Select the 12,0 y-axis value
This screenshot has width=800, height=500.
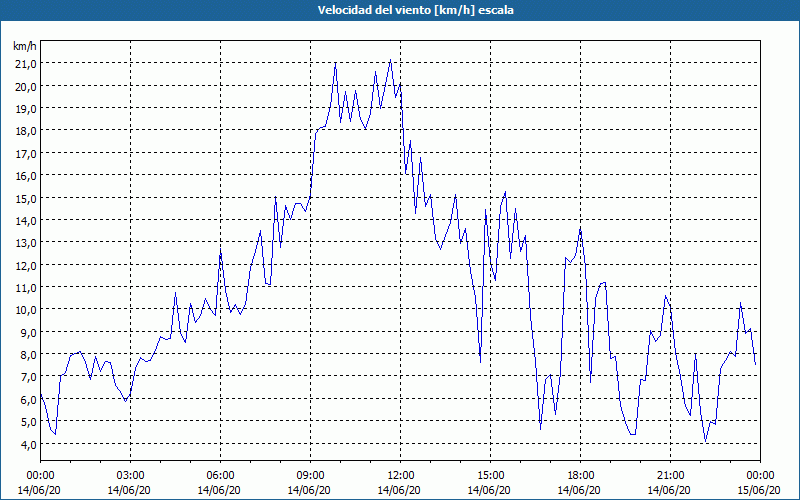click(26, 265)
